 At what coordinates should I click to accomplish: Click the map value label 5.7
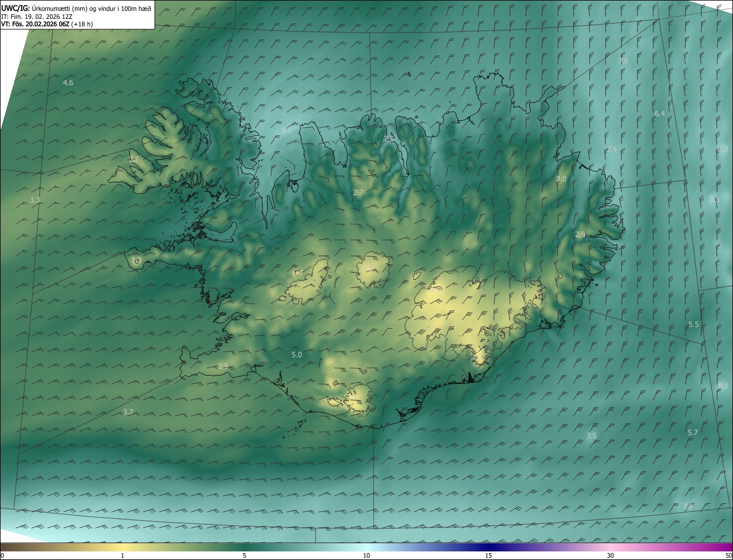(x=693, y=433)
